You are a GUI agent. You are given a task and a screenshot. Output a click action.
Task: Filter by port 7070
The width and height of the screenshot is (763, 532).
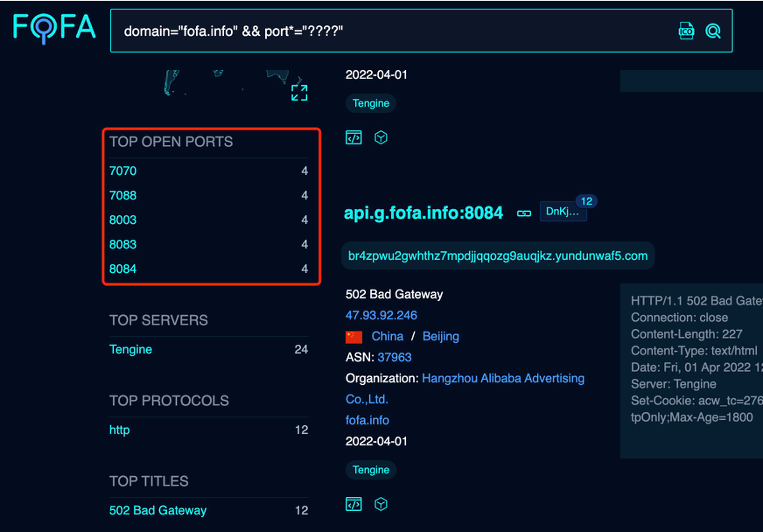pos(123,171)
